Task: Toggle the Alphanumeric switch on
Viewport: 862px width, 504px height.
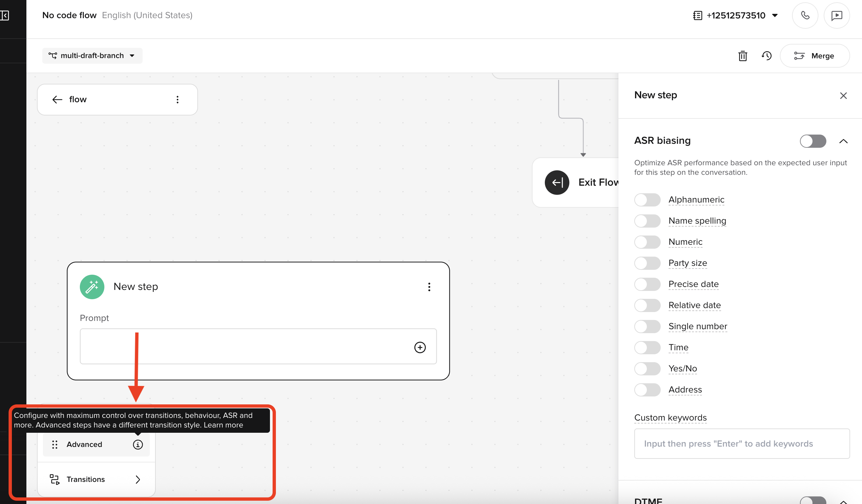Action: [647, 200]
